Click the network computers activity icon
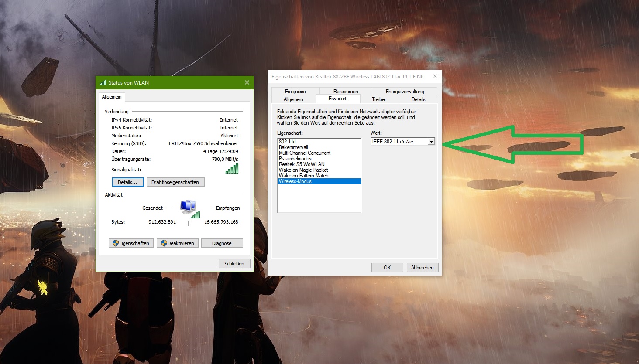The image size is (639, 364). (x=189, y=209)
